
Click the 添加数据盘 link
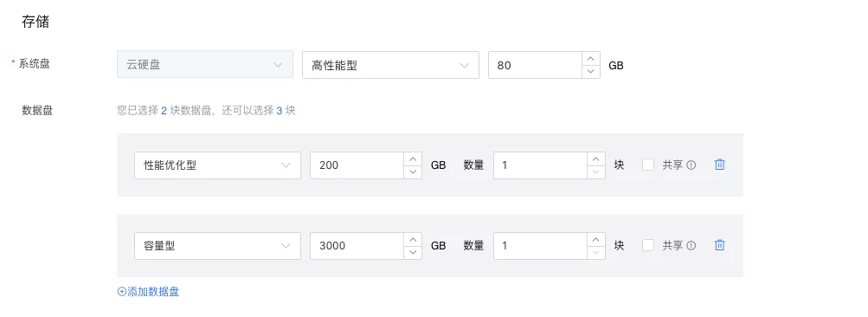pyautogui.click(x=148, y=292)
